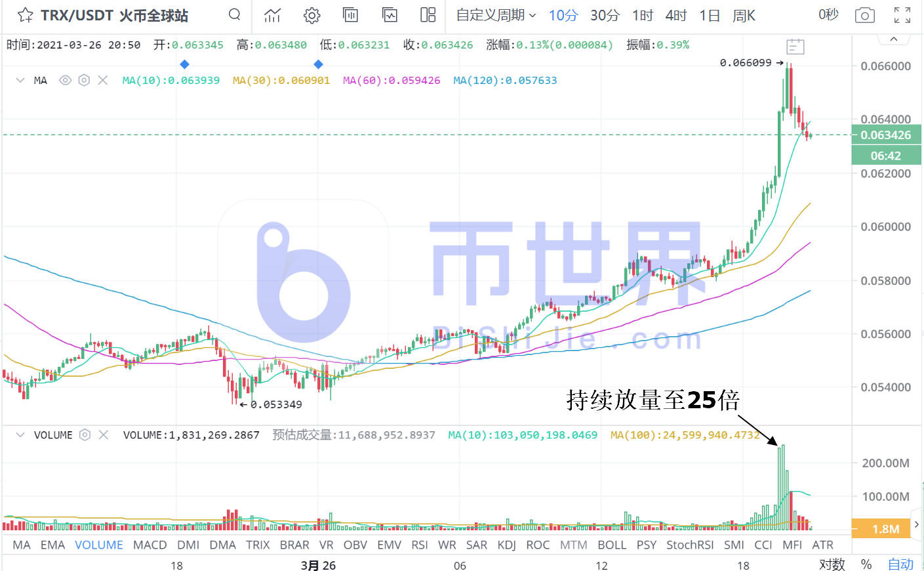Enable the 自动 scaling option
Image resolution: width=924 pixels, height=571 pixels.
(901, 564)
